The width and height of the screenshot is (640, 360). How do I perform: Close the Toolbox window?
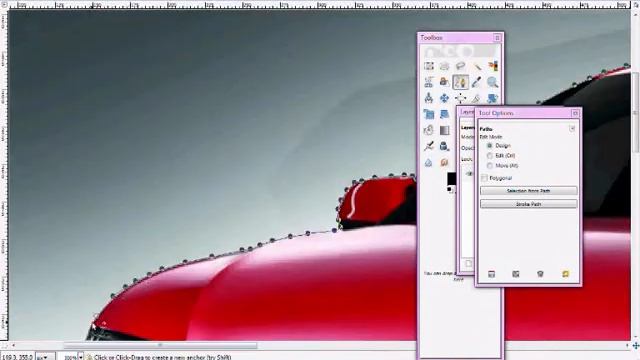tap(497, 38)
